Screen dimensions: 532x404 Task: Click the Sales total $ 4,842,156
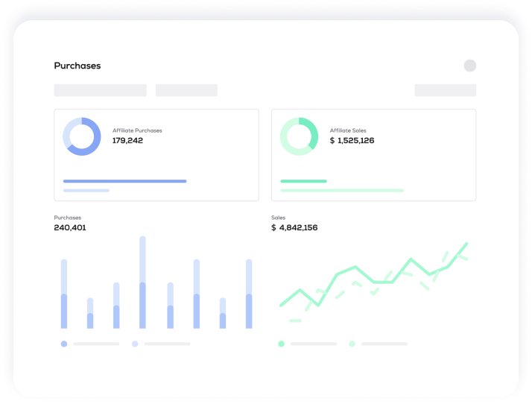tap(295, 227)
